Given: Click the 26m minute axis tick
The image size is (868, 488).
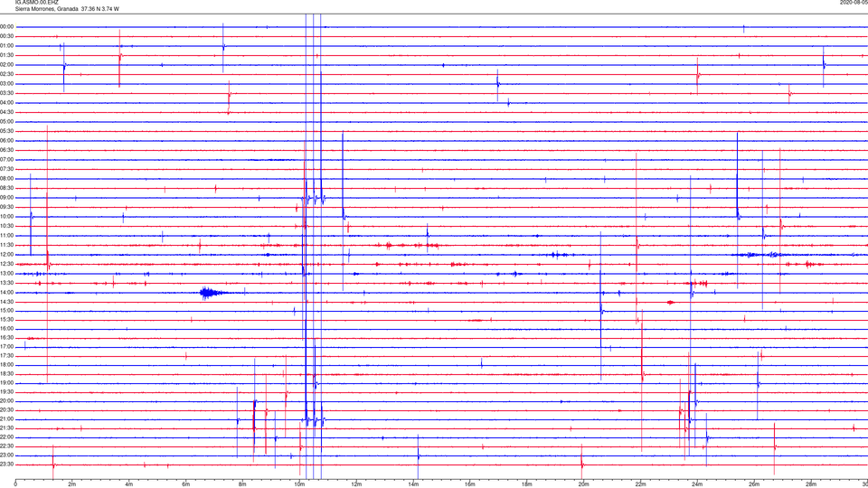Looking at the screenshot, I should click(754, 484).
